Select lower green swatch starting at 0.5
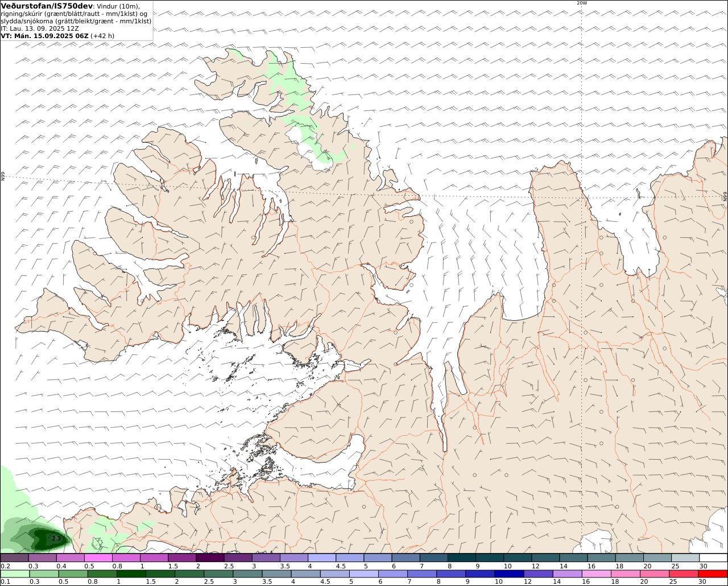 [x=73, y=573]
